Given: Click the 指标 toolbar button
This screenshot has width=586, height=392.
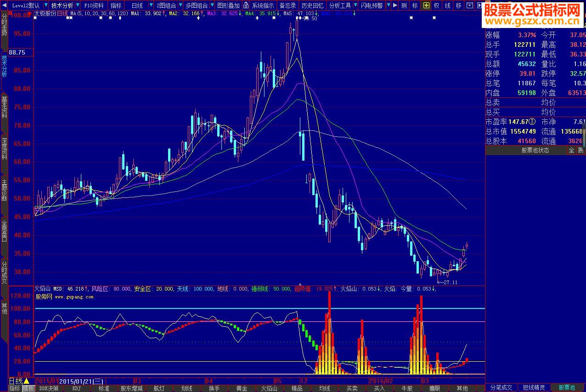Looking at the screenshot, I should pyautogui.click(x=116, y=6).
